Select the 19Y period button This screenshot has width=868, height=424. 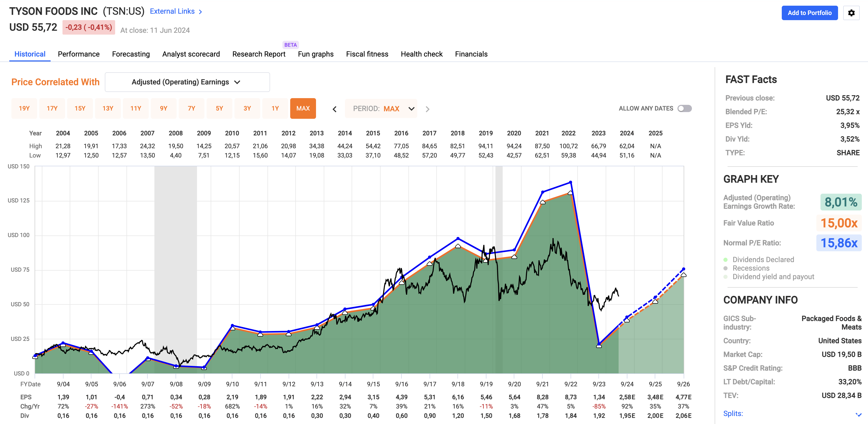pyautogui.click(x=24, y=108)
